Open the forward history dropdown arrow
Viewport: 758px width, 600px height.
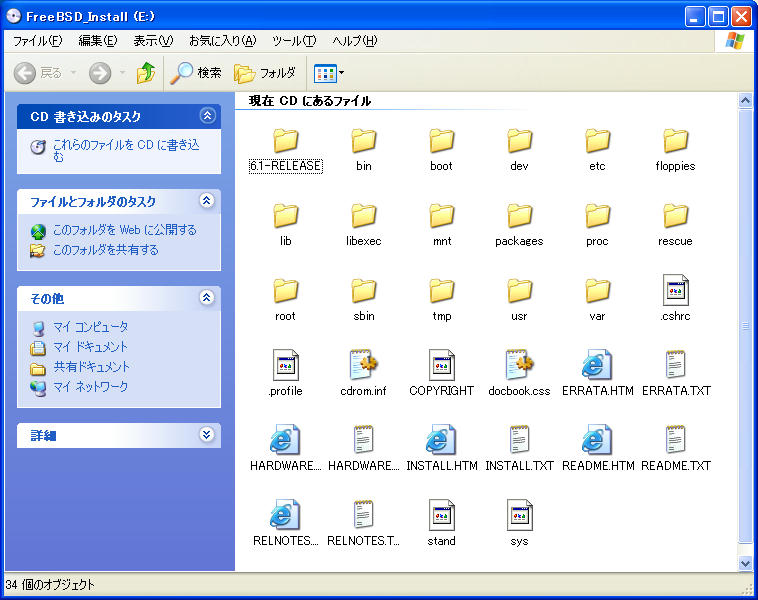coord(122,73)
